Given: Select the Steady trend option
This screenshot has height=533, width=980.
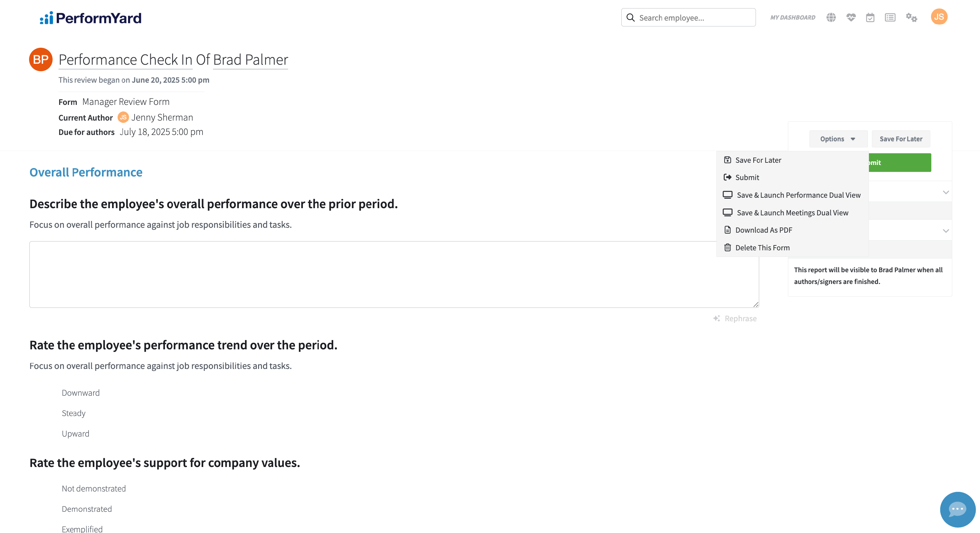Looking at the screenshot, I should 73,413.
